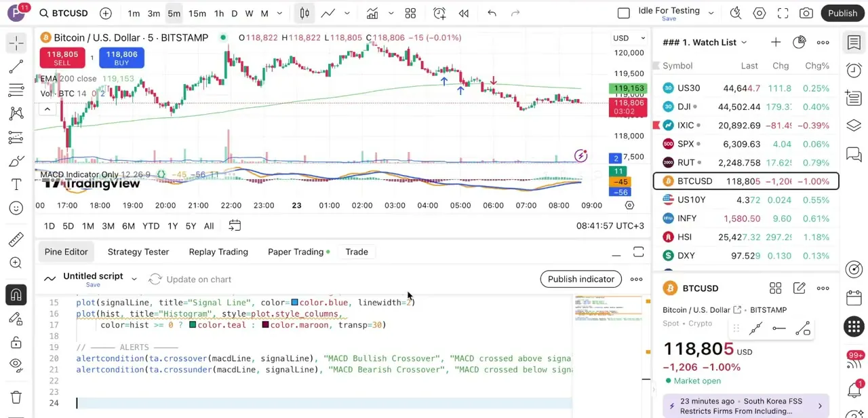Expand the Watch List name dropdown
Image resolution: width=868 pixels, height=418 pixels.
click(x=744, y=42)
